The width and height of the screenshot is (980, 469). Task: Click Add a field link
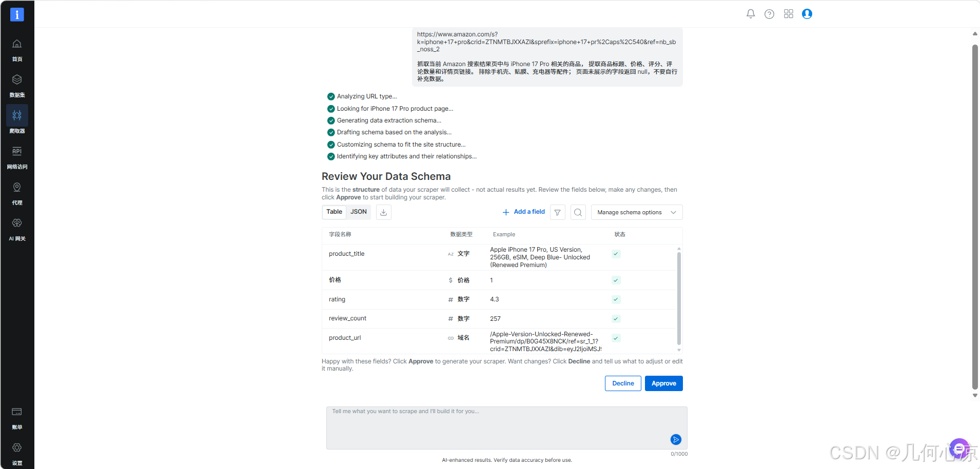[x=523, y=212]
